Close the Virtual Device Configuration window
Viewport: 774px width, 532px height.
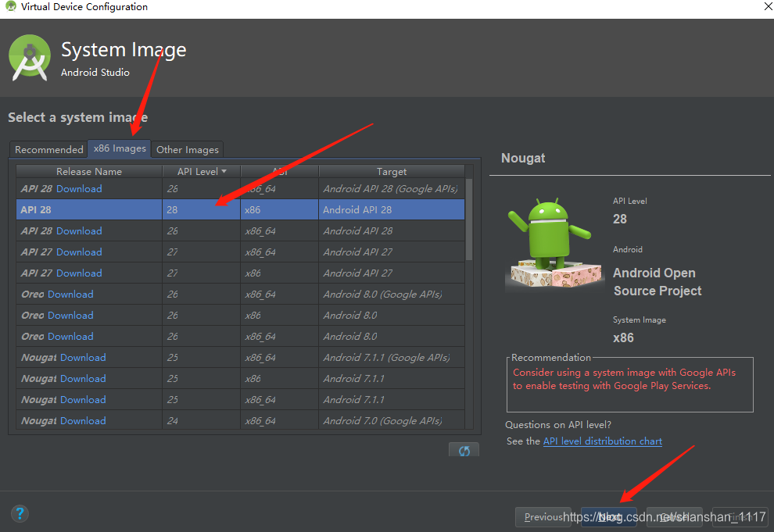click(767, 6)
